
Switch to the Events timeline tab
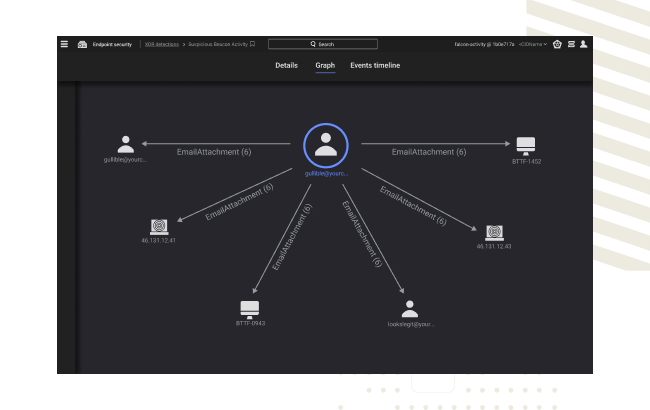tap(375, 66)
